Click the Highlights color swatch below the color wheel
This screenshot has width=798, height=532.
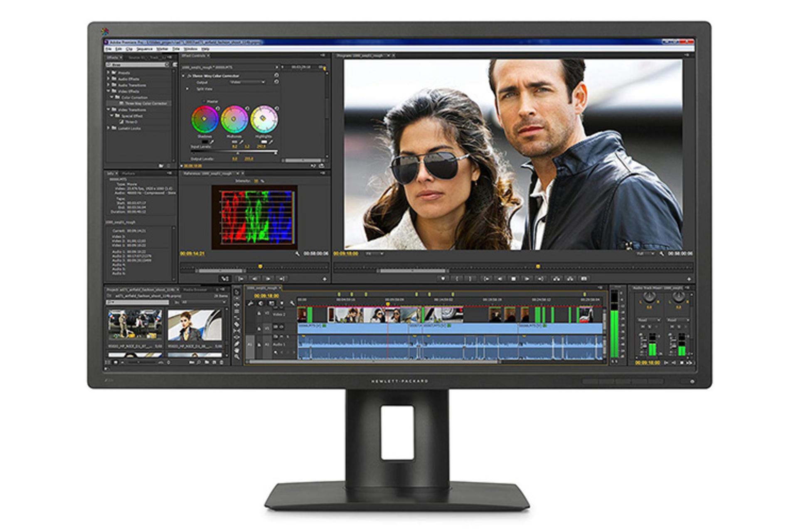tap(264, 142)
